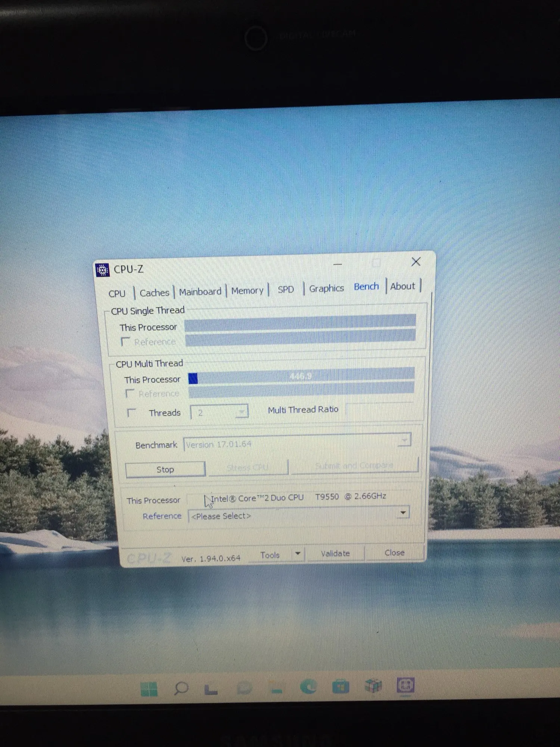Open the Tools dropdown arrow
Screen dimensions: 560x747
(x=298, y=554)
